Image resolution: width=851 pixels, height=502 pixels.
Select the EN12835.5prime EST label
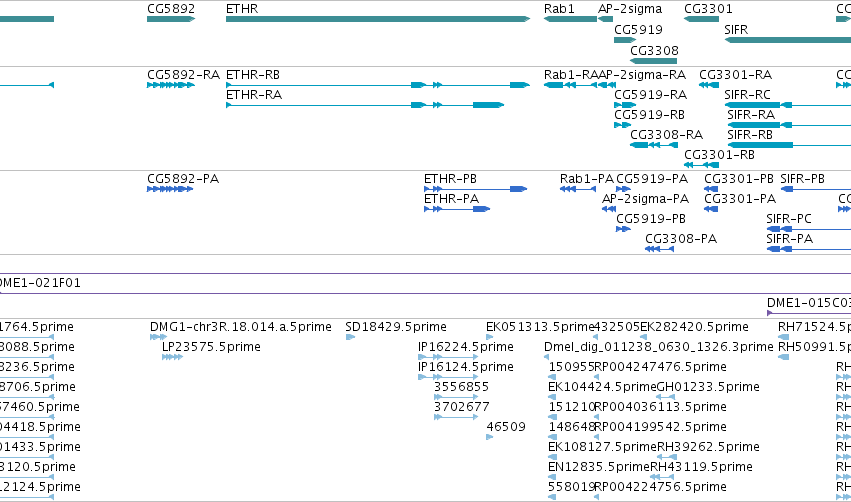tap(599, 467)
